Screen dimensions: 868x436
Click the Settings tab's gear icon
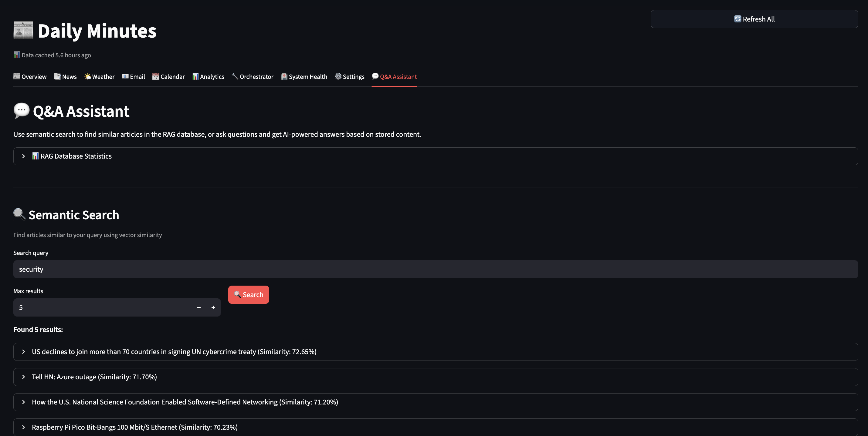[x=338, y=76]
